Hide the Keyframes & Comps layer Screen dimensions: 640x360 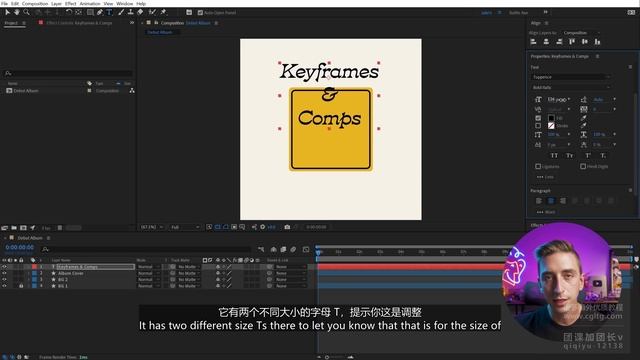coord(4,267)
